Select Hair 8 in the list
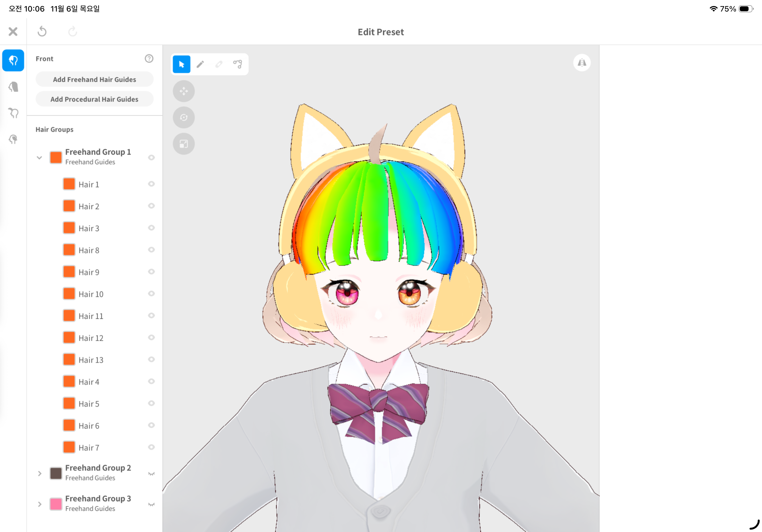 pos(89,250)
